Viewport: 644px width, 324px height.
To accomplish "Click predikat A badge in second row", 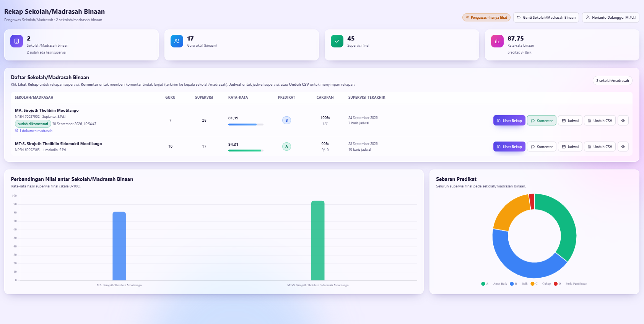I will [286, 146].
